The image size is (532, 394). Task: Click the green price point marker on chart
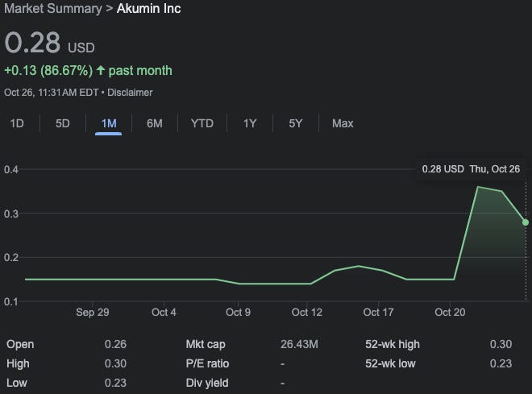(x=526, y=222)
